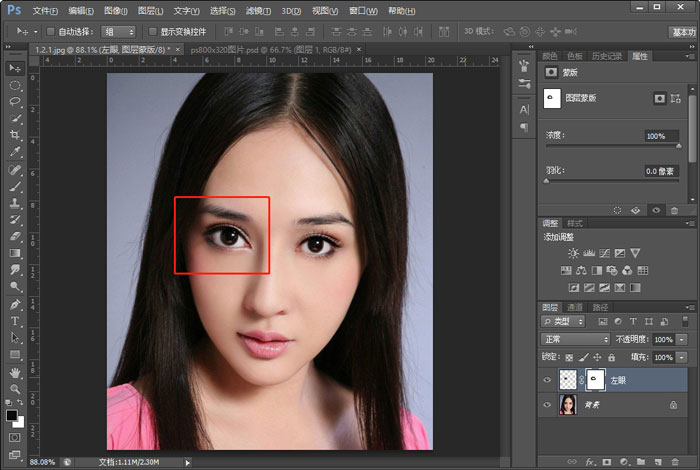Add Brightness/Contrast adjustment sun icon
The image size is (700, 470).
pyautogui.click(x=573, y=254)
